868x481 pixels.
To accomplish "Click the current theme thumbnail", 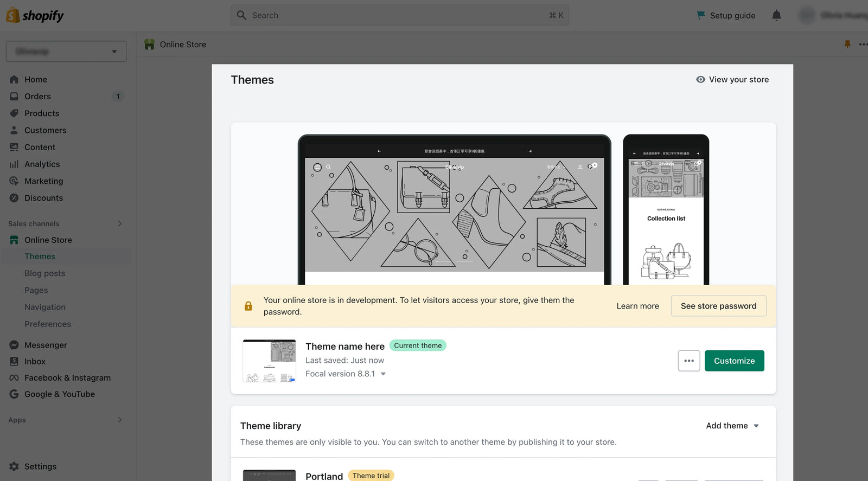I will coord(269,361).
